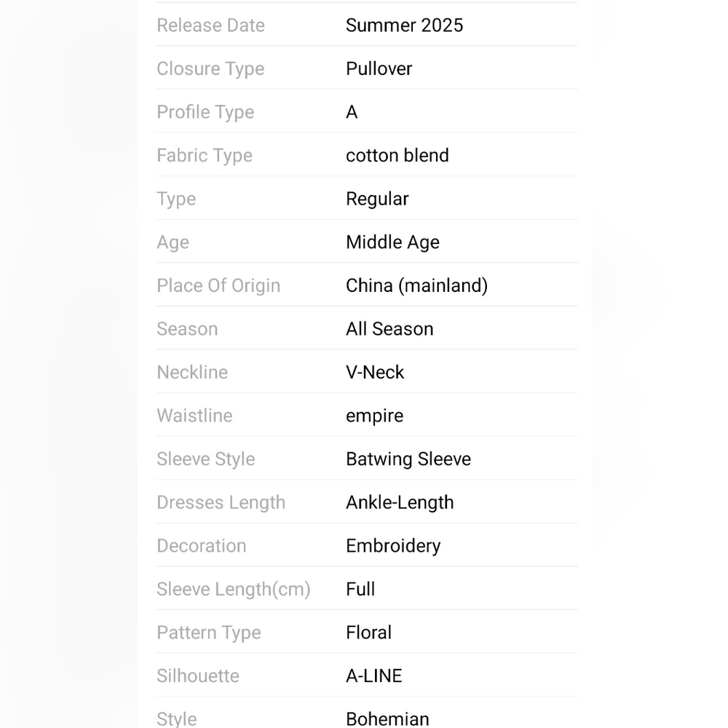Viewport: 728px width, 728px height.
Task: Select the Middle Age value
Action: tap(393, 242)
